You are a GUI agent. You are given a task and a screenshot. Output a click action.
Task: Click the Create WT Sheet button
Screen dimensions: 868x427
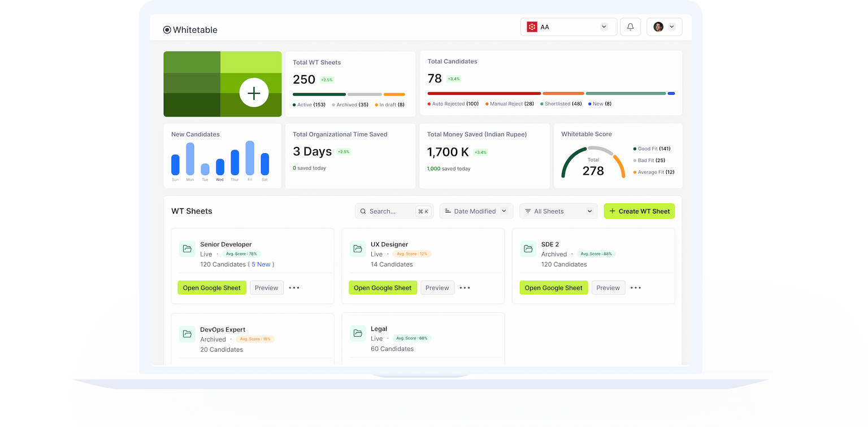[x=639, y=211]
